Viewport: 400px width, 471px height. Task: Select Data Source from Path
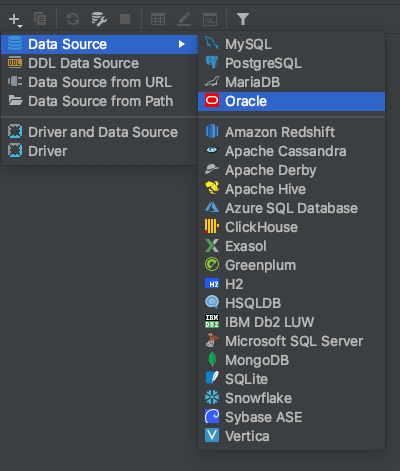(99, 101)
